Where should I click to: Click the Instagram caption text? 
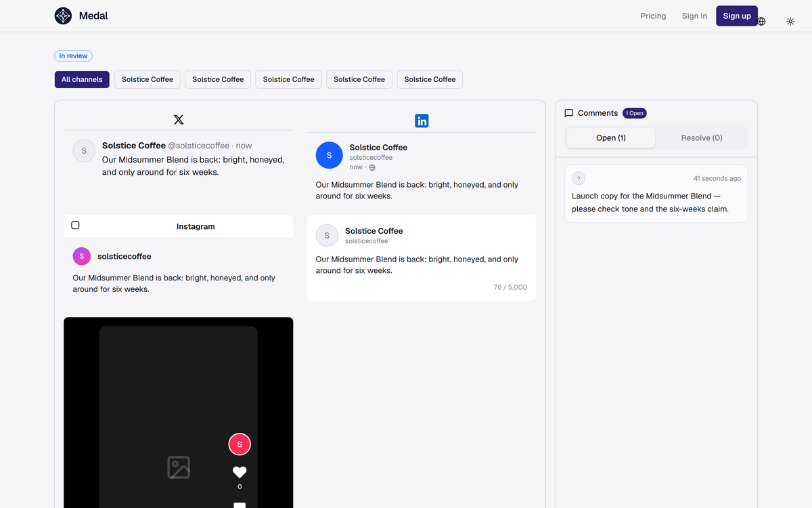tap(174, 283)
